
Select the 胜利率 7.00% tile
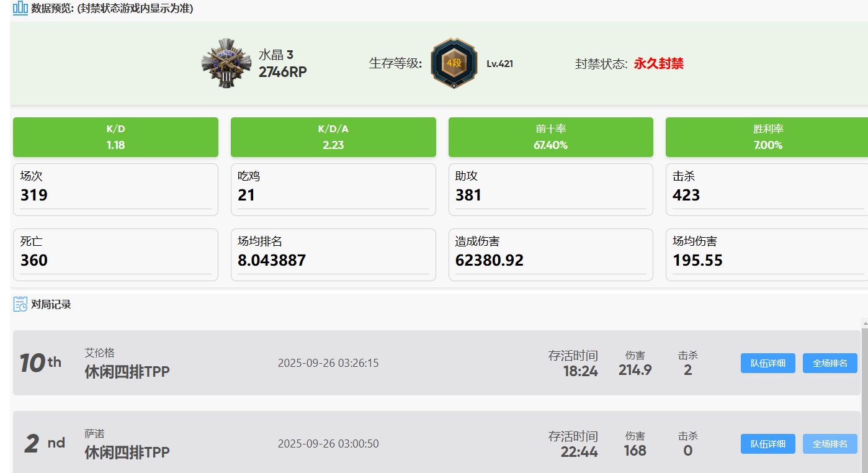766,137
